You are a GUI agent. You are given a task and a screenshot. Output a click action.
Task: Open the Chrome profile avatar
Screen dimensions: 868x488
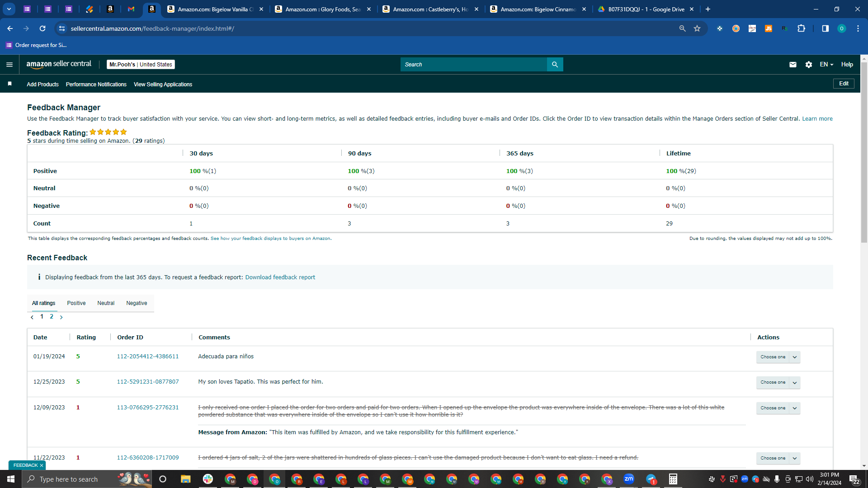click(x=841, y=28)
